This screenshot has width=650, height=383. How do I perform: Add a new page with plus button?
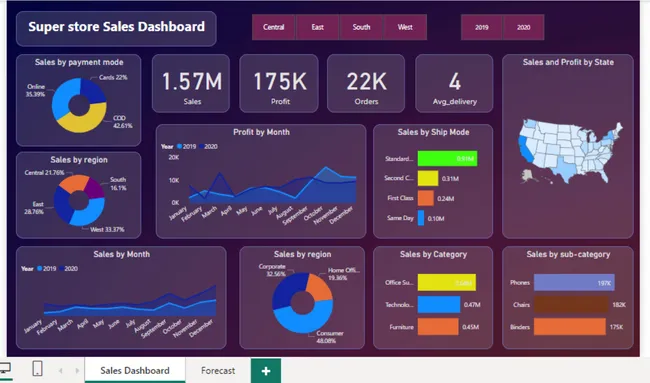coord(266,371)
